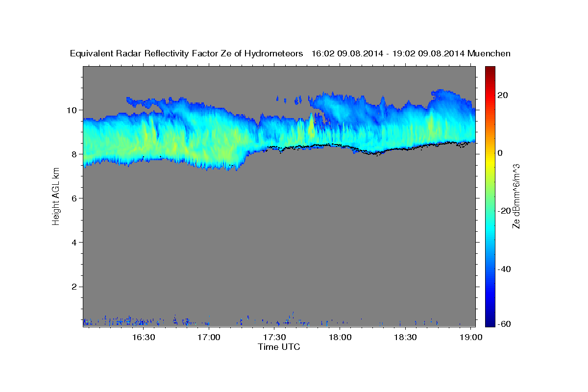Click the 18:30 time tick label
Image resolution: width=588 pixels, height=392 pixels.
coord(406,337)
